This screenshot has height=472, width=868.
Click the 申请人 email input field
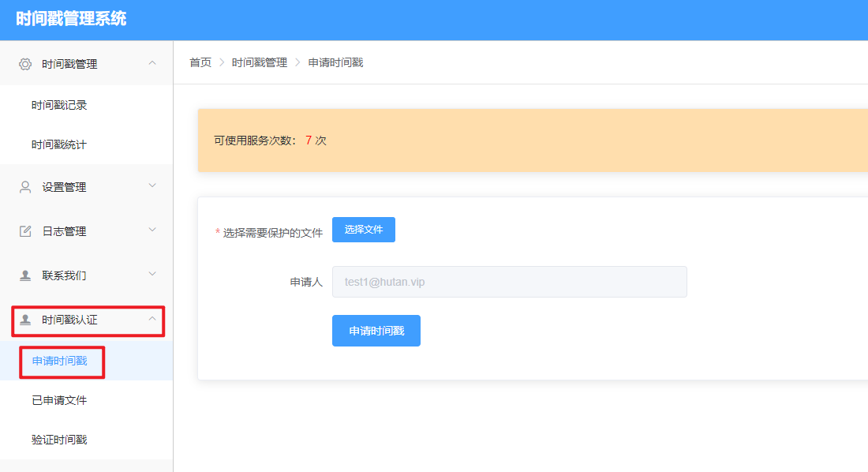(x=509, y=282)
